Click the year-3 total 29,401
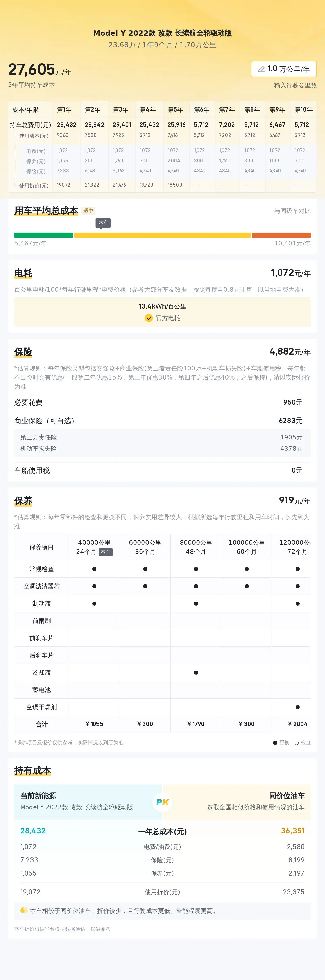The image size is (325, 980). click(x=122, y=125)
